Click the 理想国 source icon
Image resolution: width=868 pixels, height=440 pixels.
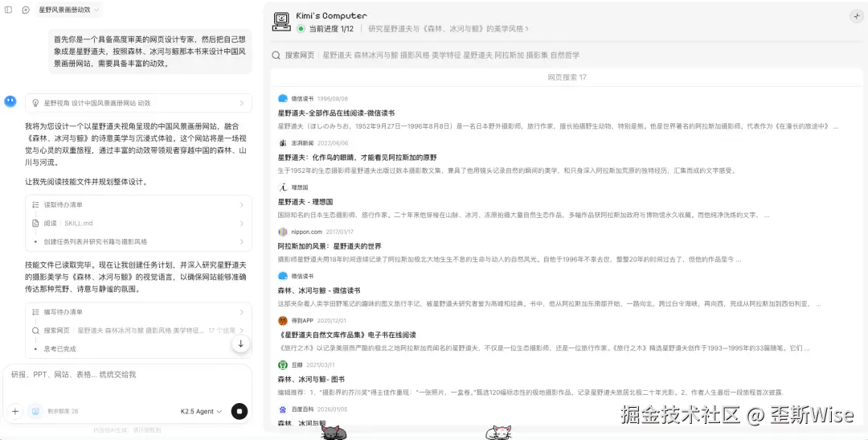(x=283, y=187)
